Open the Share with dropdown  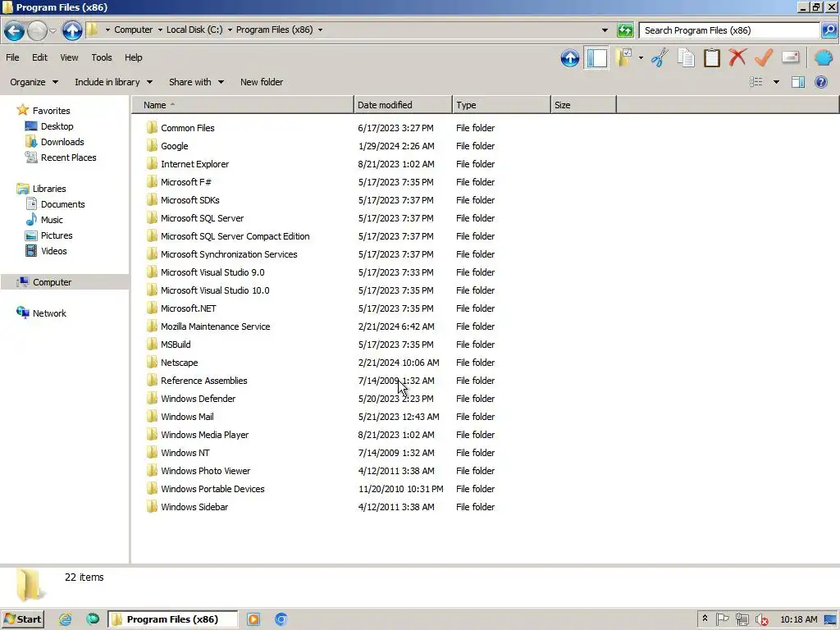pos(196,82)
